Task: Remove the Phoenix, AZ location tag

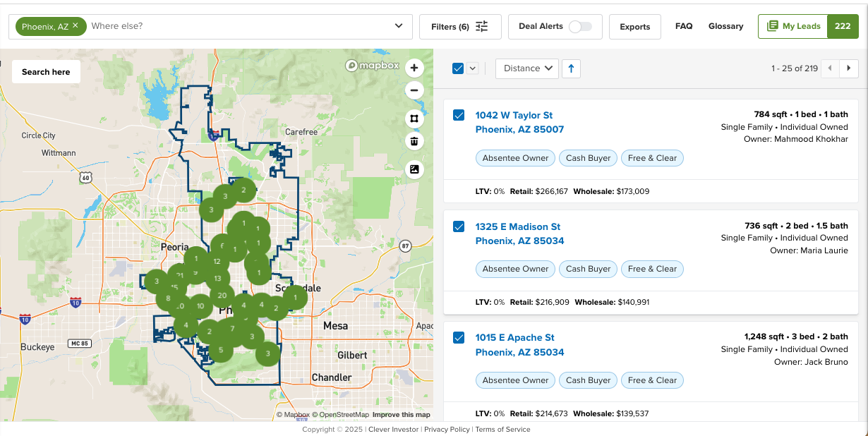Action: click(76, 25)
